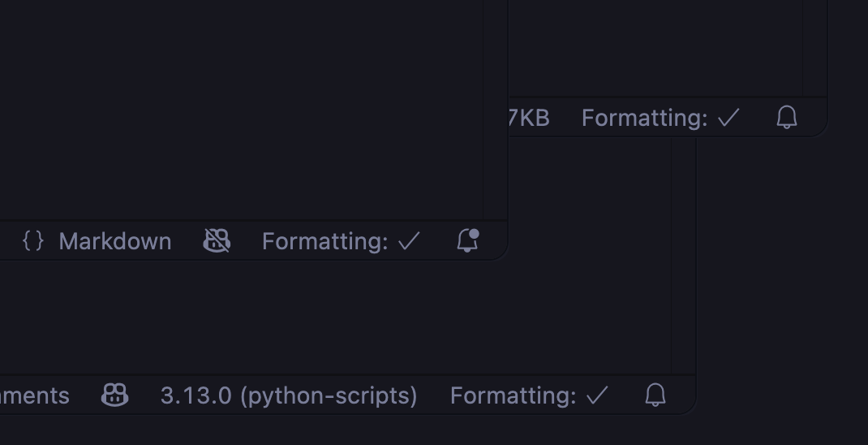This screenshot has height=445, width=868.
Task: Click Formatting checkmark in python-scripts status bar
Action: click(x=598, y=395)
